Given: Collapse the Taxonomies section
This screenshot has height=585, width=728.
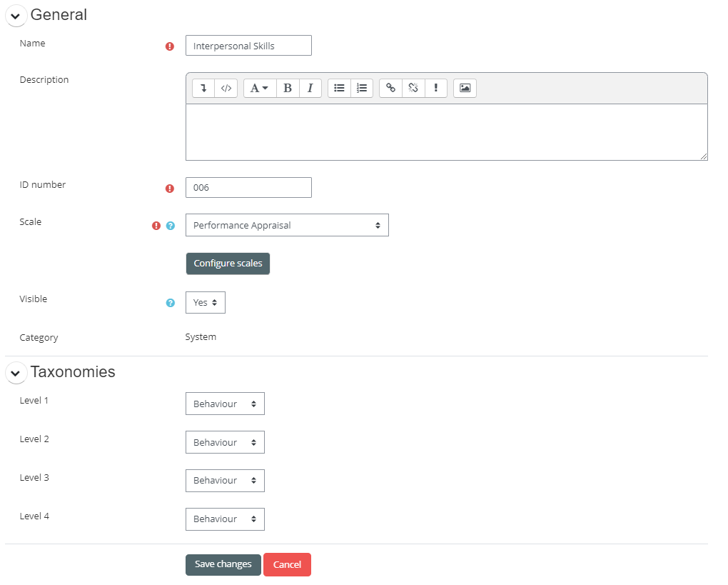Looking at the screenshot, I should click(16, 374).
